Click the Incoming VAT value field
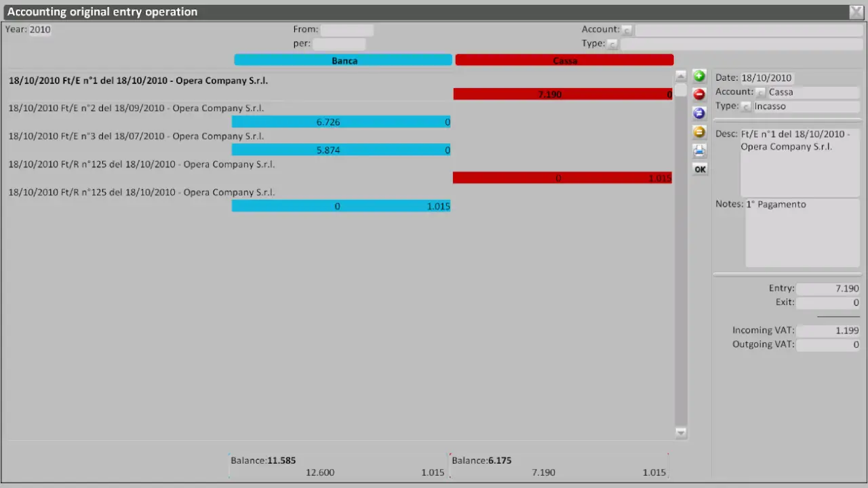The image size is (868, 488). pyautogui.click(x=828, y=330)
